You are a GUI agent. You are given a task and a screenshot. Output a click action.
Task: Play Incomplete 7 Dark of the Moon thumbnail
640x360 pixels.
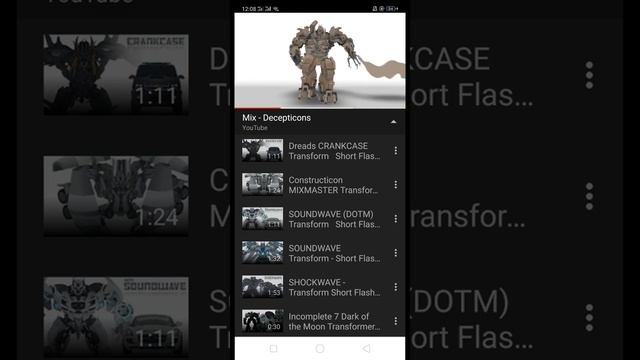click(262, 321)
